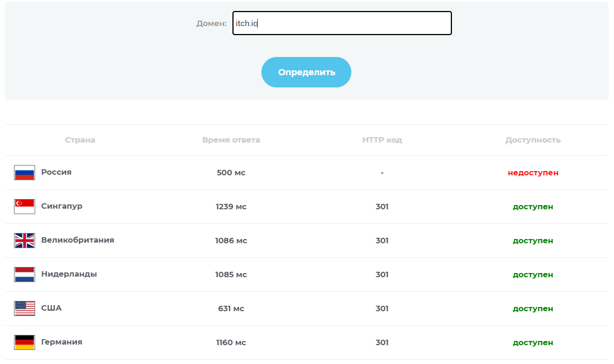Focus the Домен input field
Image resolution: width=614 pixels, height=364 pixels.
click(x=342, y=24)
